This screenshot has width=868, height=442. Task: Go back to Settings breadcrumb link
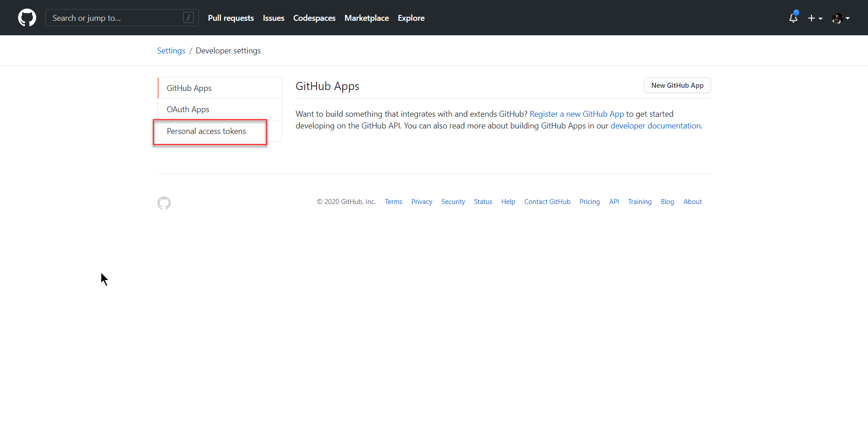pyautogui.click(x=171, y=51)
